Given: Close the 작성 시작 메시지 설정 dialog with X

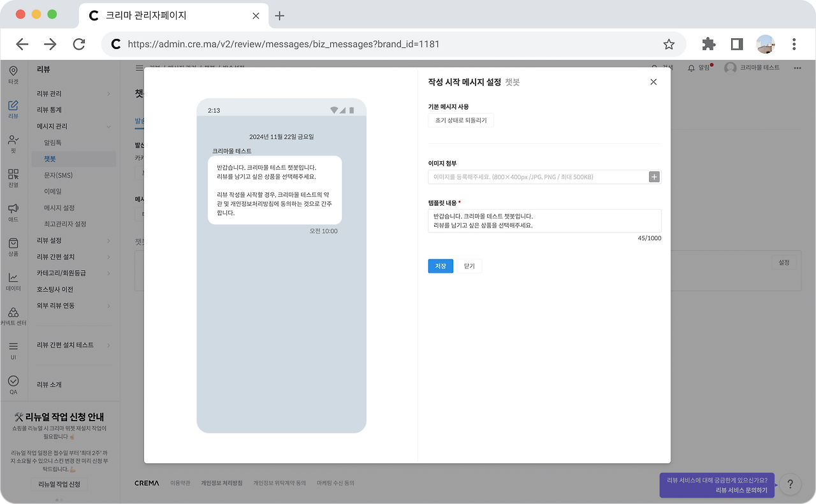Looking at the screenshot, I should coord(653,82).
